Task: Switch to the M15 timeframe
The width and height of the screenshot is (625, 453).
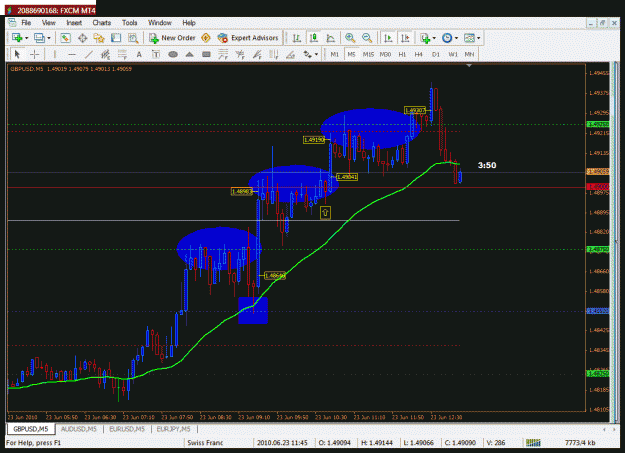Action: coord(368,54)
